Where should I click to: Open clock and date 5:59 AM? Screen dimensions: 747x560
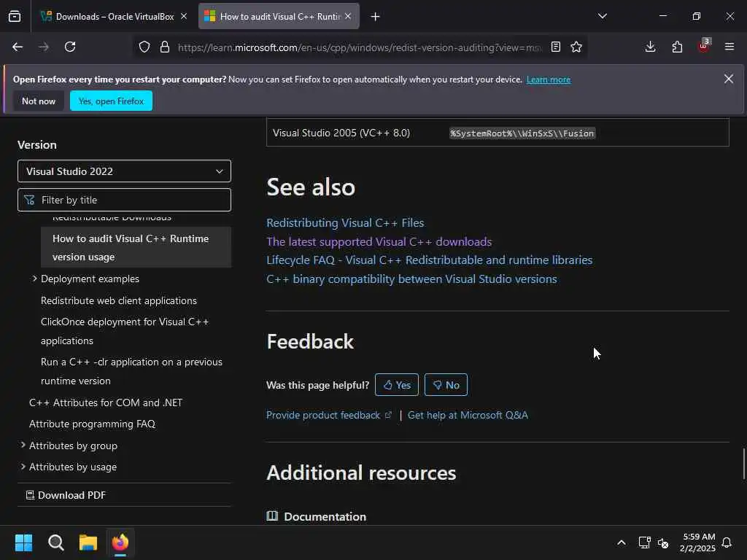pos(697,542)
